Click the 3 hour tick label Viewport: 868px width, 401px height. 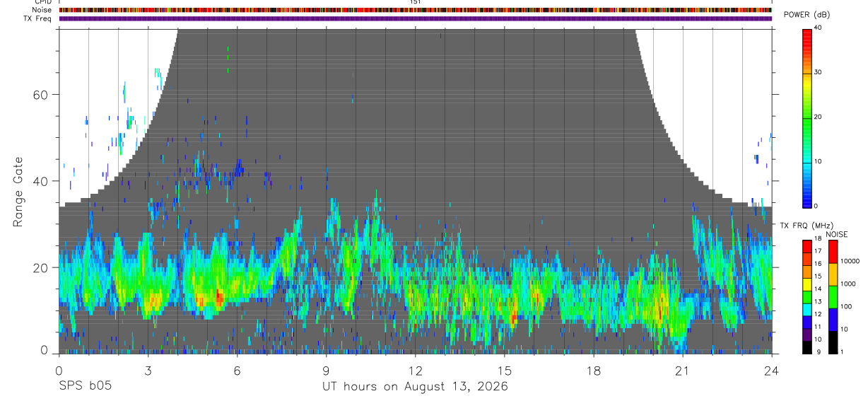point(148,370)
